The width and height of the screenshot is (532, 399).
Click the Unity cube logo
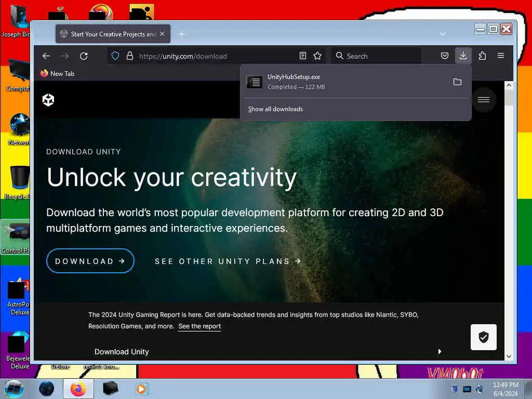[48, 100]
